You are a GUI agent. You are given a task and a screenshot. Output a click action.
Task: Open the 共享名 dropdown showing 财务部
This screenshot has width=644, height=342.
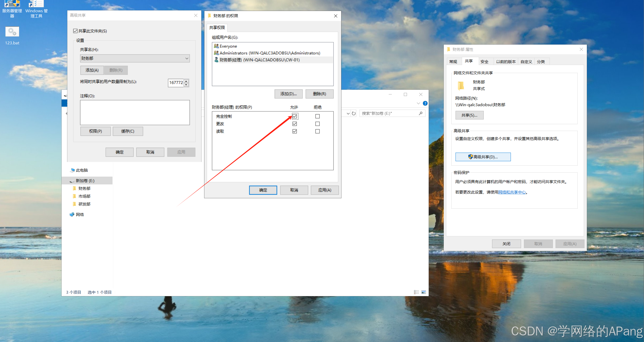click(x=187, y=58)
